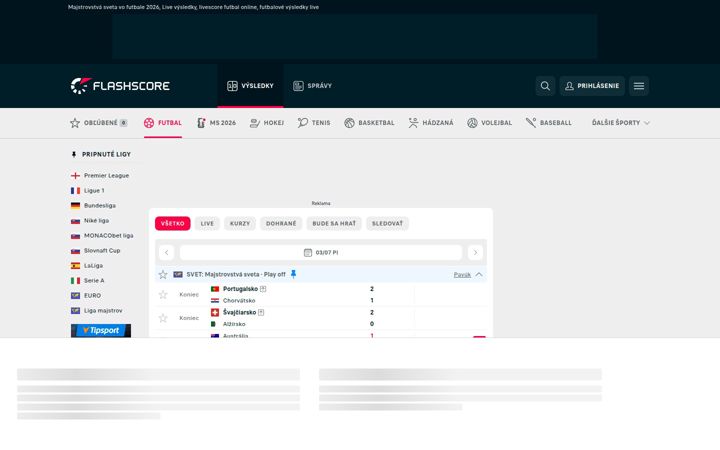720x450 pixels.
Task: Click the Tipsport banner
Action: [101, 331]
